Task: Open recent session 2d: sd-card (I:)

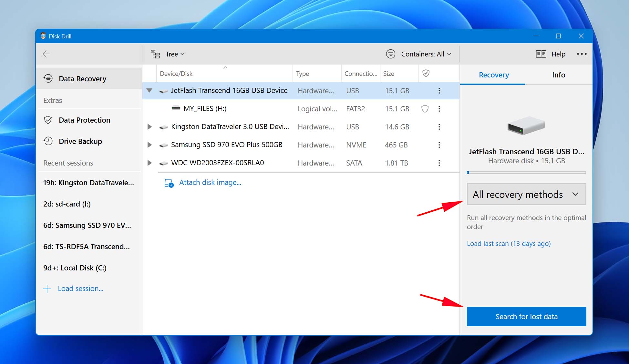Action: tap(67, 204)
